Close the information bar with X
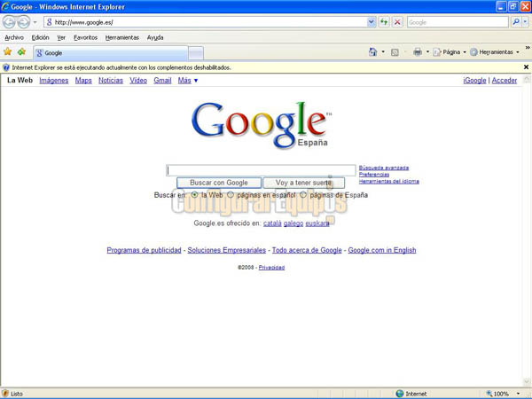532x399 pixels. pyautogui.click(x=526, y=67)
